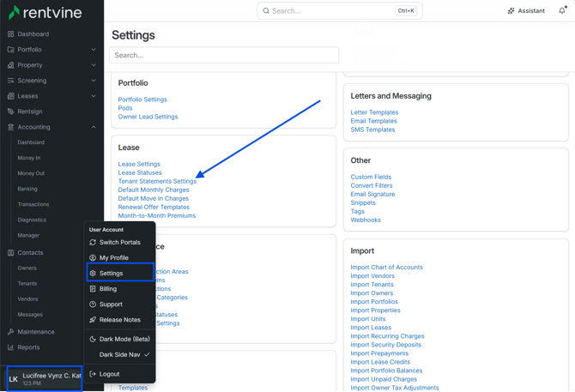Viewport: 575px width, 392px height.
Task: Open Import Security Deposits link
Action: (x=386, y=345)
